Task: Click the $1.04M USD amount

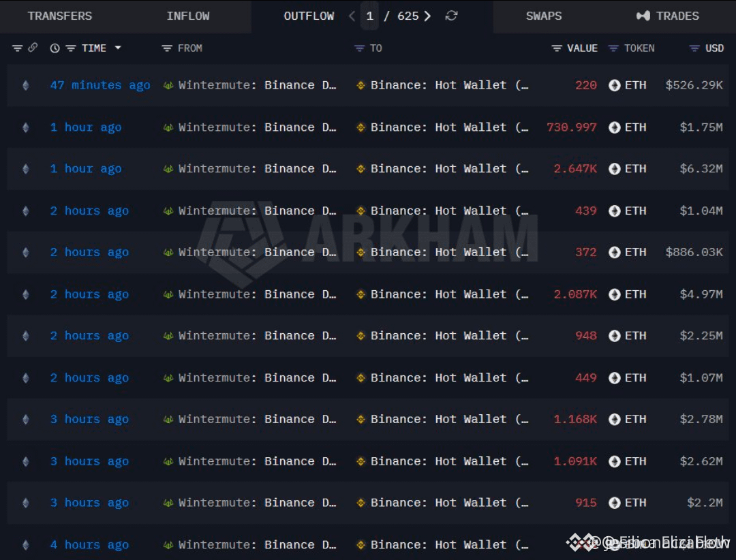Action: pos(701,211)
